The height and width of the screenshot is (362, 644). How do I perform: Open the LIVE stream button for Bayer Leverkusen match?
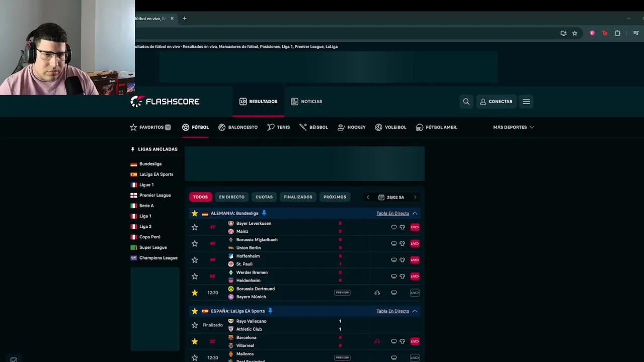pyautogui.click(x=415, y=227)
